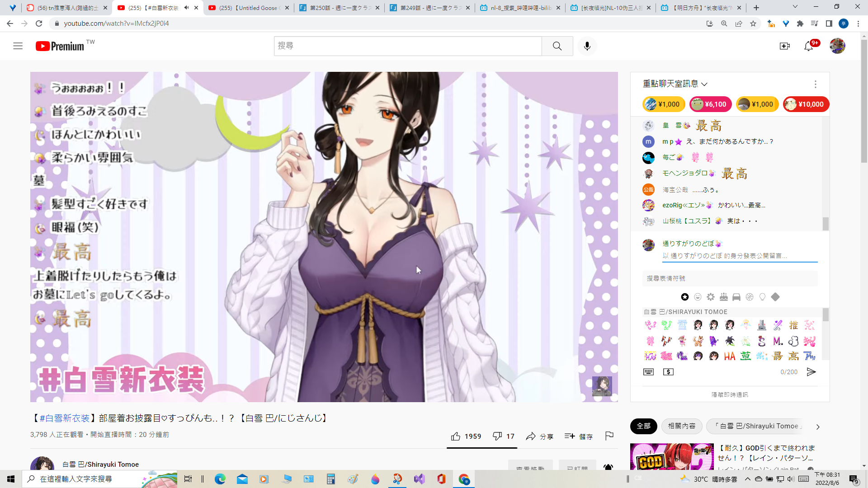Select the travel car emoji category

coord(736,297)
